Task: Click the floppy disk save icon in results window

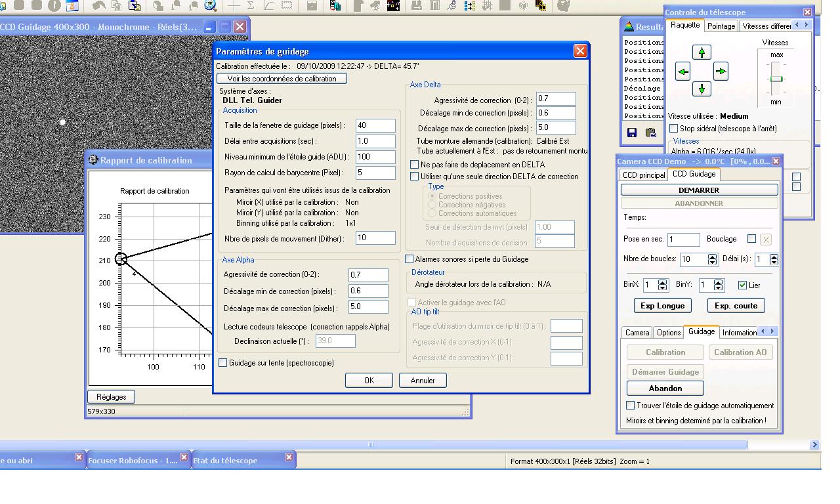Action: 632,133
